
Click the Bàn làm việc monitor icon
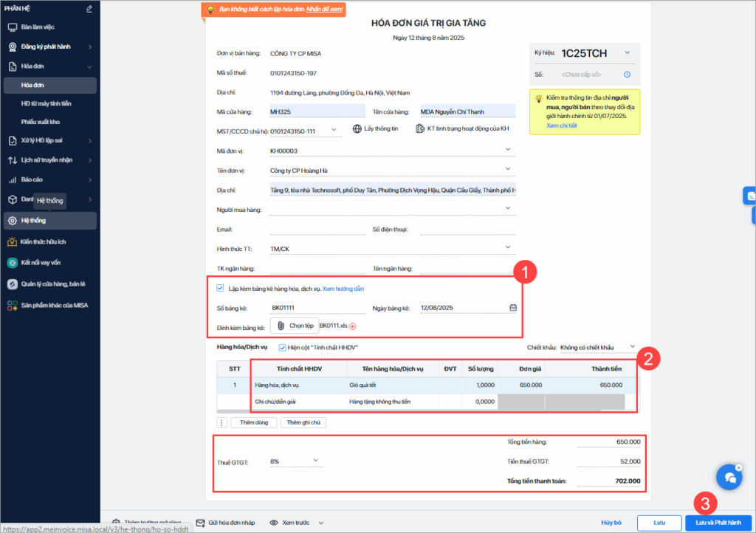(13, 27)
